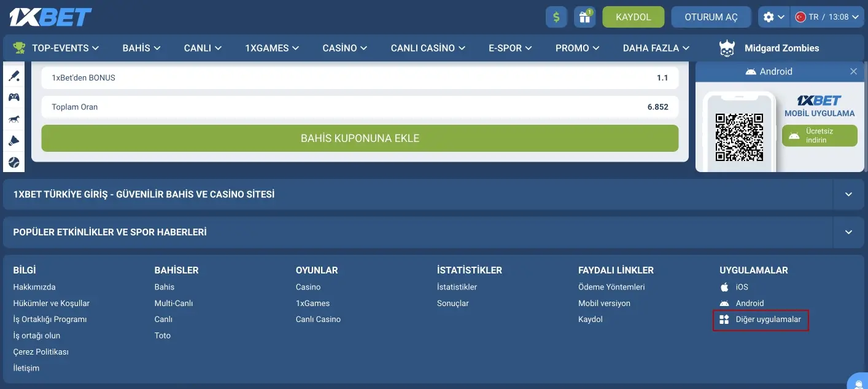Select the horse racing icon in sidebar

click(14, 119)
